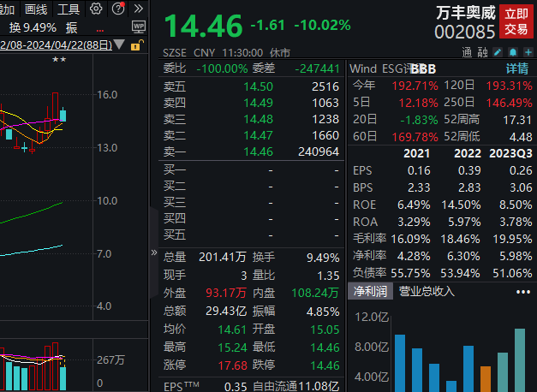The height and width of the screenshot is (392, 537).
Task: Open the date range dropdown triangle
Action: coord(119,45)
